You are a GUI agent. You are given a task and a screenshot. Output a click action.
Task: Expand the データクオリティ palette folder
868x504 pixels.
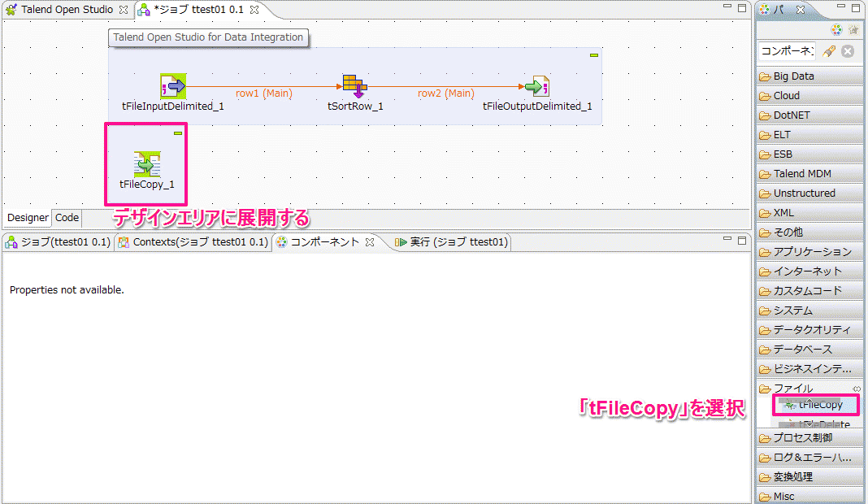[x=809, y=330]
